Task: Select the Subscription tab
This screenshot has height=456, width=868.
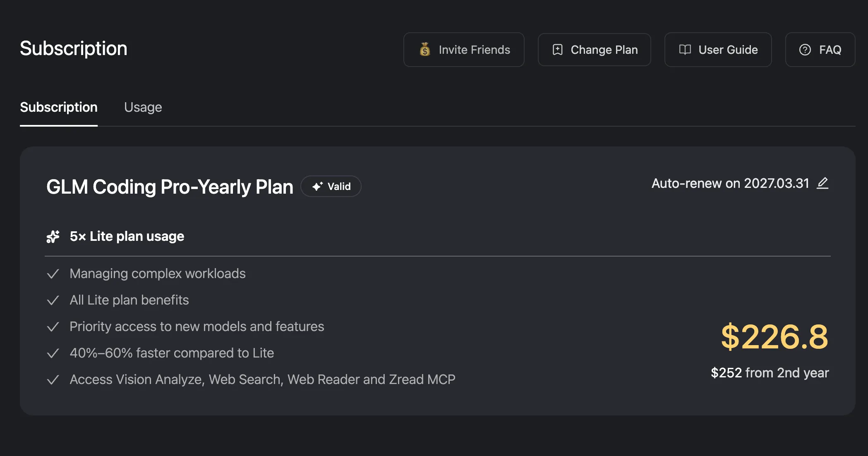Action: [x=59, y=107]
